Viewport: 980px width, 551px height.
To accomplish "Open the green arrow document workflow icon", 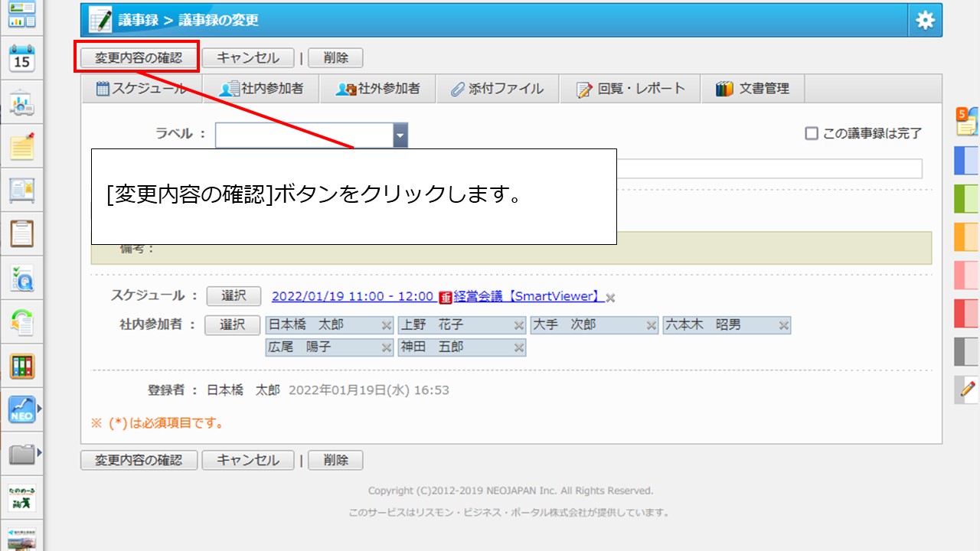I will (21, 322).
